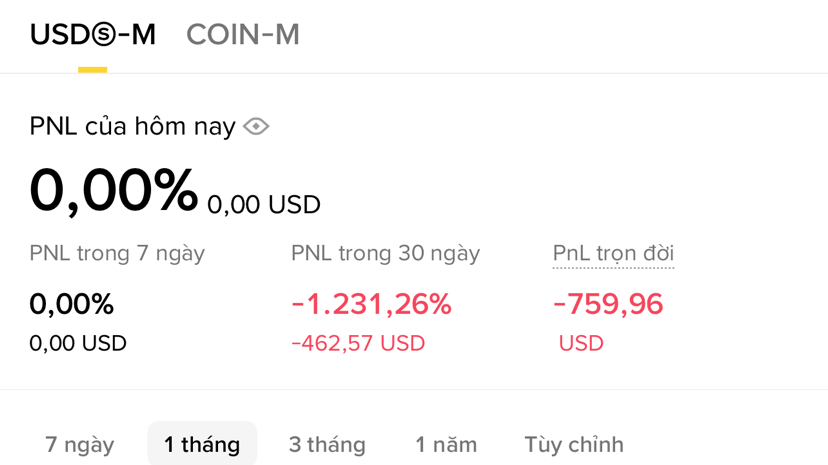Switch to the USDⓈ-M tab
828x465 pixels.
pyautogui.click(x=93, y=35)
